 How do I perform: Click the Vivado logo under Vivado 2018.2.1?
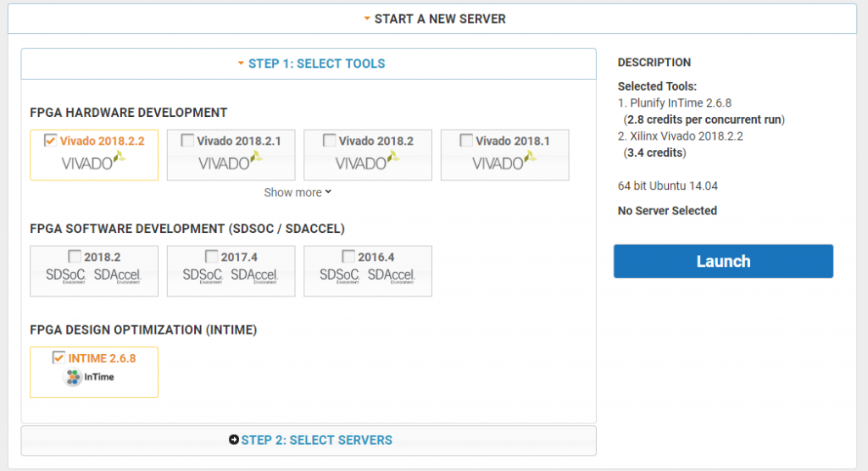(231, 162)
